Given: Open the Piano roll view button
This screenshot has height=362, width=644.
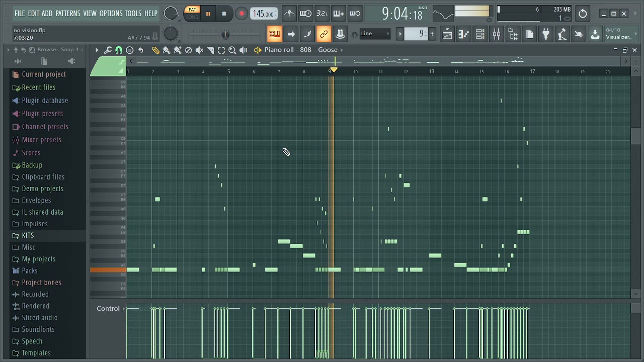Looking at the screenshot, I should coord(463,34).
